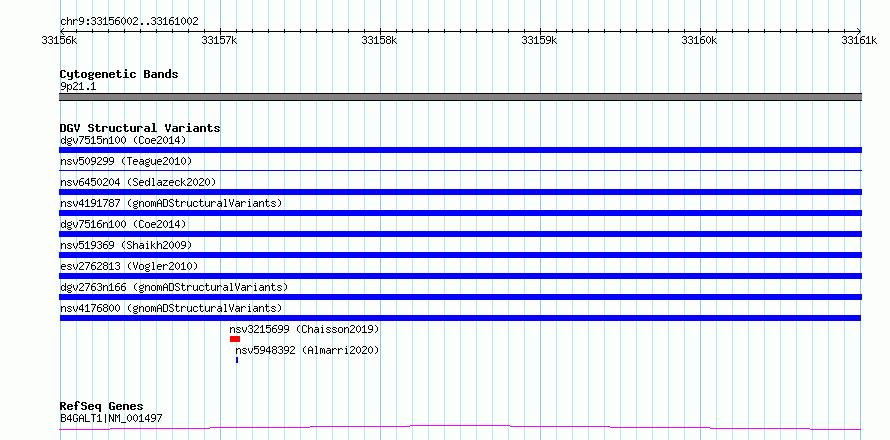Click nsv4191787 gnomAD variant label

(171, 203)
